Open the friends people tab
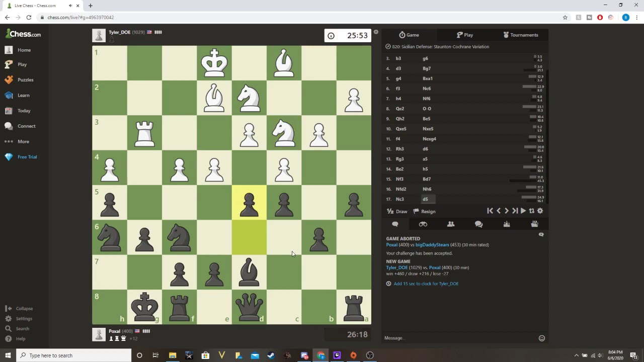644x362 pixels. [451, 224]
